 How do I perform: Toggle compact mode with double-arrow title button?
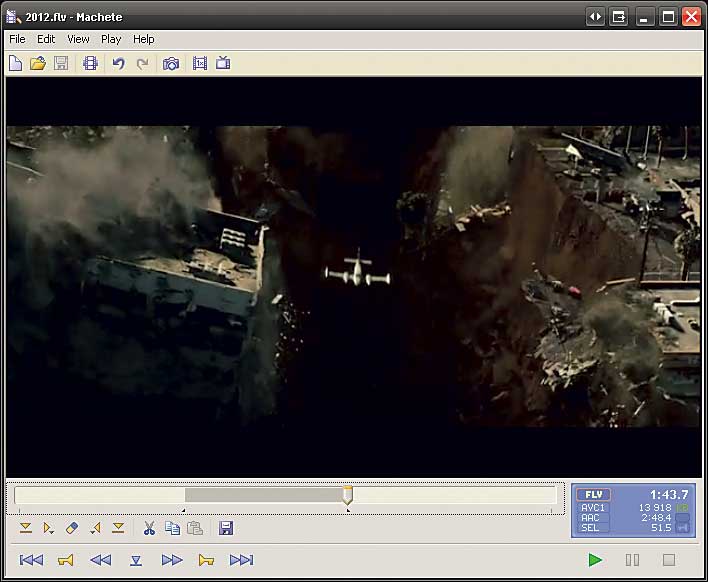tap(596, 17)
